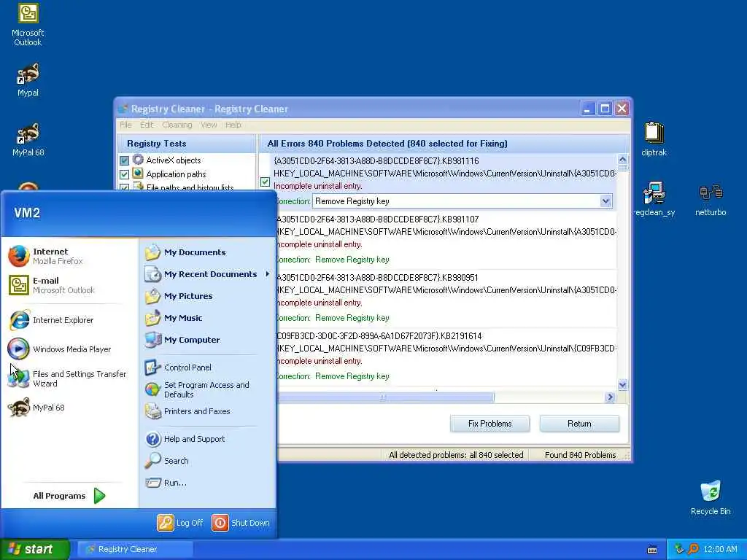Open Help and Support
The image size is (747, 560).
(207, 439)
